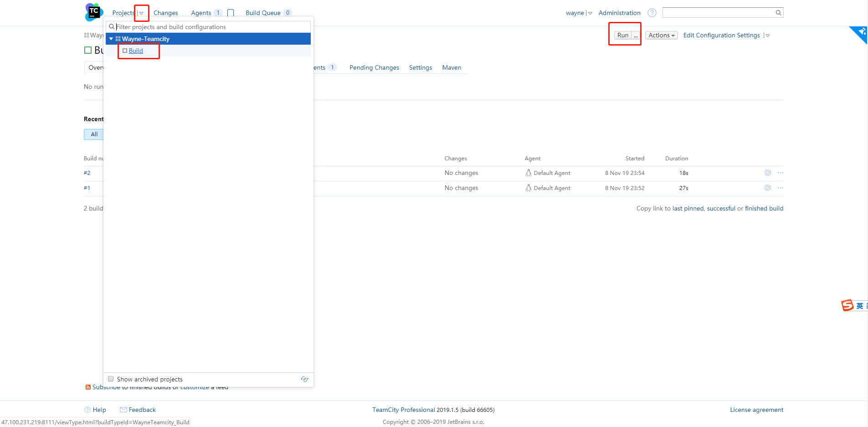The width and height of the screenshot is (868, 427).
Task: Click the Feedback envelope icon
Action: (x=123, y=410)
